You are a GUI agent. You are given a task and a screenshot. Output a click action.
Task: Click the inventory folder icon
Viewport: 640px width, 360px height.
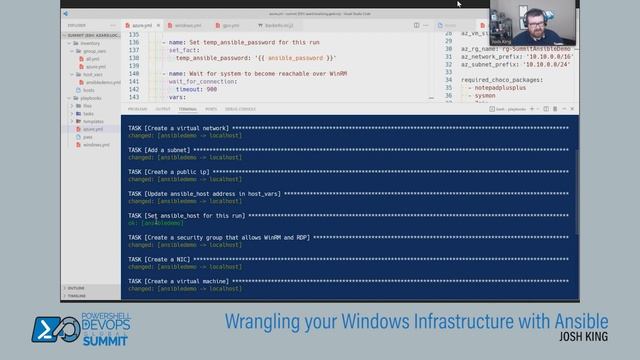pos(76,43)
